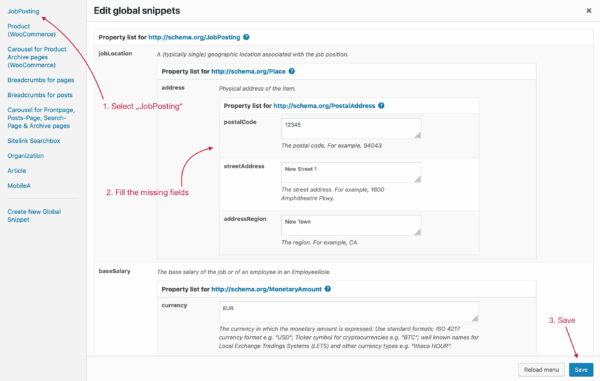Select JobPosting in the snippet menu
Viewport: 600px width, 381px height.
tap(23, 11)
